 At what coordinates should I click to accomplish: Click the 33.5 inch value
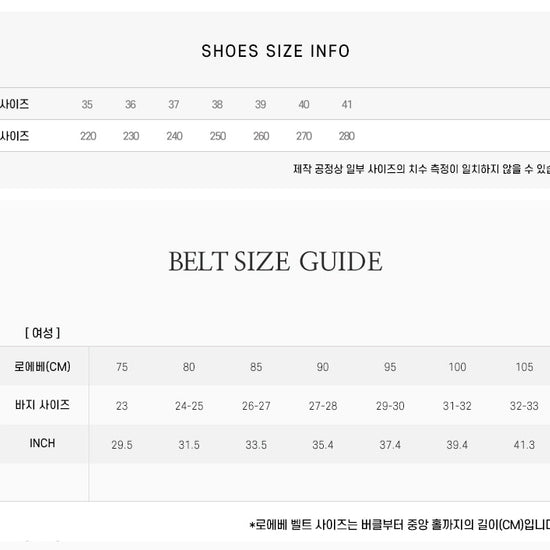click(x=256, y=445)
